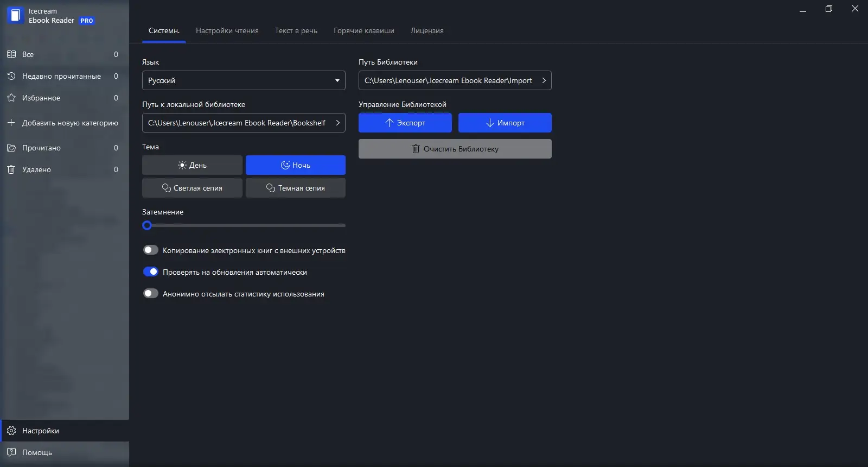Switch to the Настройки чтения tab
The height and width of the screenshot is (467, 868).
tap(227, 30)
